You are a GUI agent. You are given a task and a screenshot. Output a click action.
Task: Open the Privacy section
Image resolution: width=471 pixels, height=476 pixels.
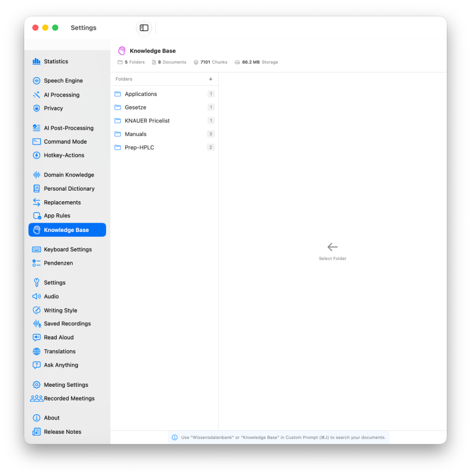pyautogui.click(x=67, y=108)
